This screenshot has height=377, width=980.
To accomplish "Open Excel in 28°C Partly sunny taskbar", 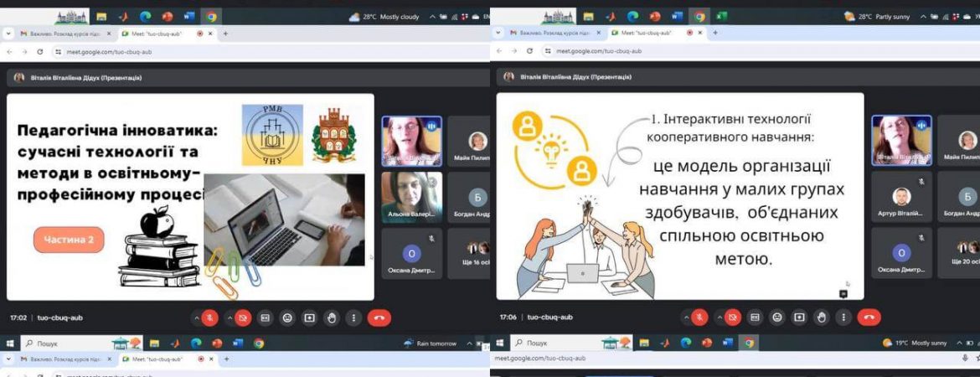I will [x=721, y=16].
